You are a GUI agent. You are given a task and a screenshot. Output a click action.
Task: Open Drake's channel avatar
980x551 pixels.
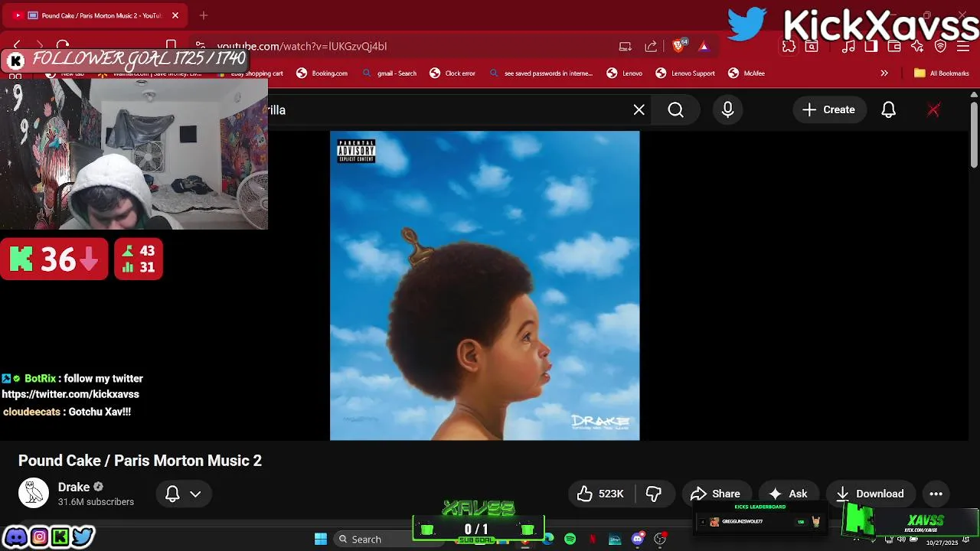(x=34, y=494)
